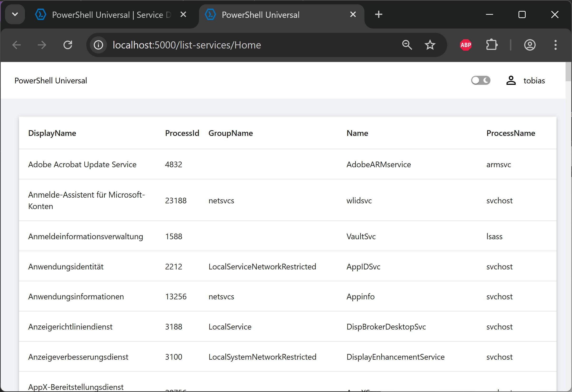Click the Chrome profile avatar icon
This screenshot has height=392, width=572.
pyautogui.click(x=530, y=45)
